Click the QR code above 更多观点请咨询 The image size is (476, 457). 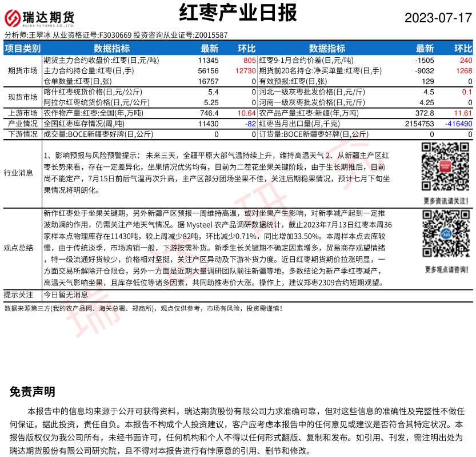point(446,235)
